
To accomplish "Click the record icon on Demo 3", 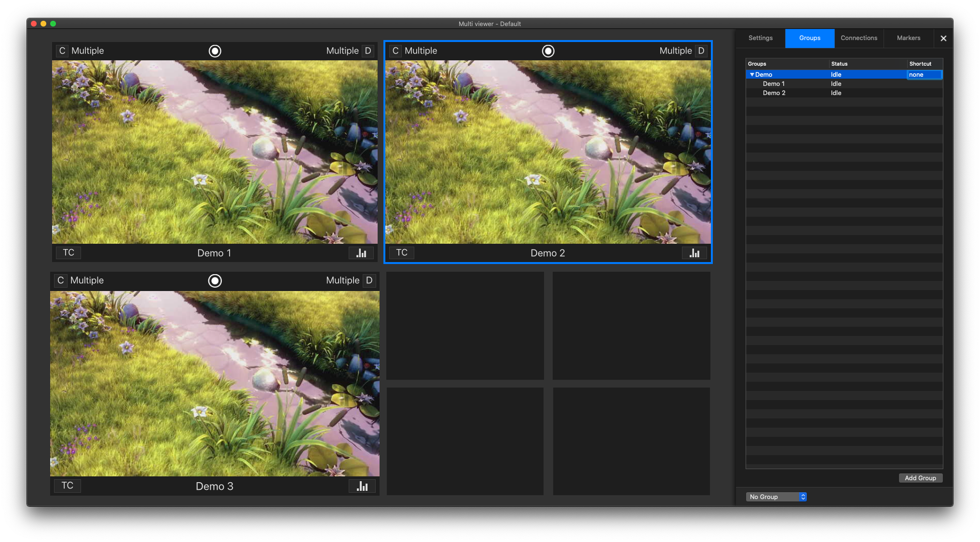I will pos(215,280).
